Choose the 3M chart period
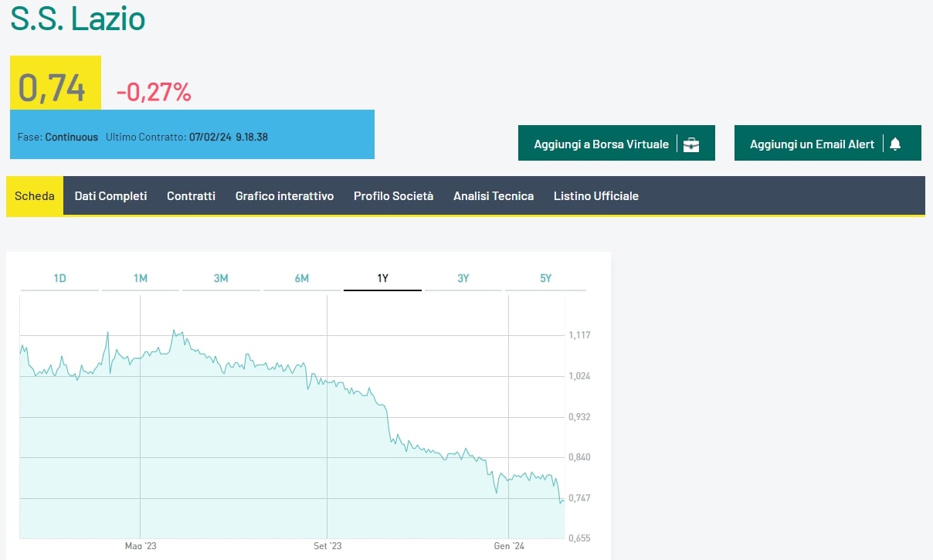 [x=221, y=278]
